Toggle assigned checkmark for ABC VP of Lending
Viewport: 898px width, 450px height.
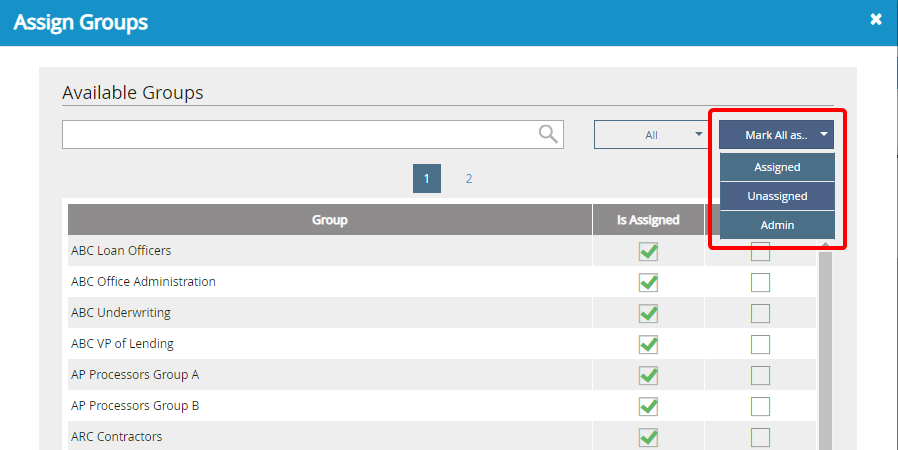648,344
